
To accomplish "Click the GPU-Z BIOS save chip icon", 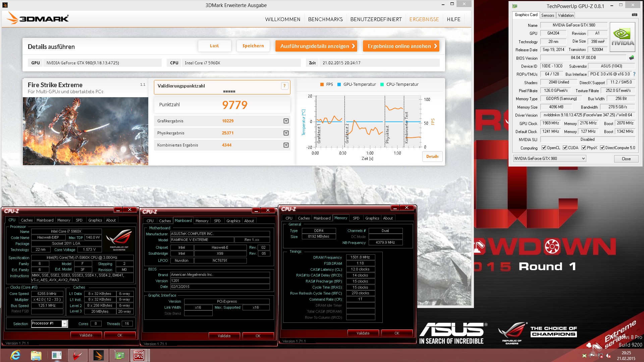I will click(x=632, y=58).
